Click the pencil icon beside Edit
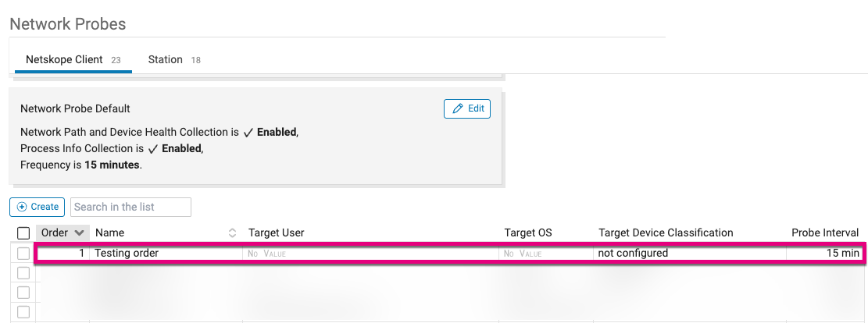This screenshot has height=323, width=868. pyautogui.click(x=458, y=109)
